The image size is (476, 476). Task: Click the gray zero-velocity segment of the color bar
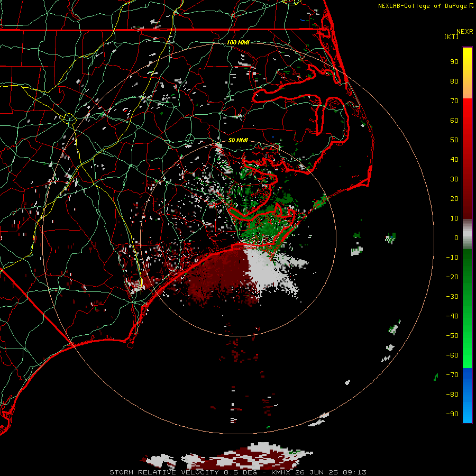coord(467,234)
